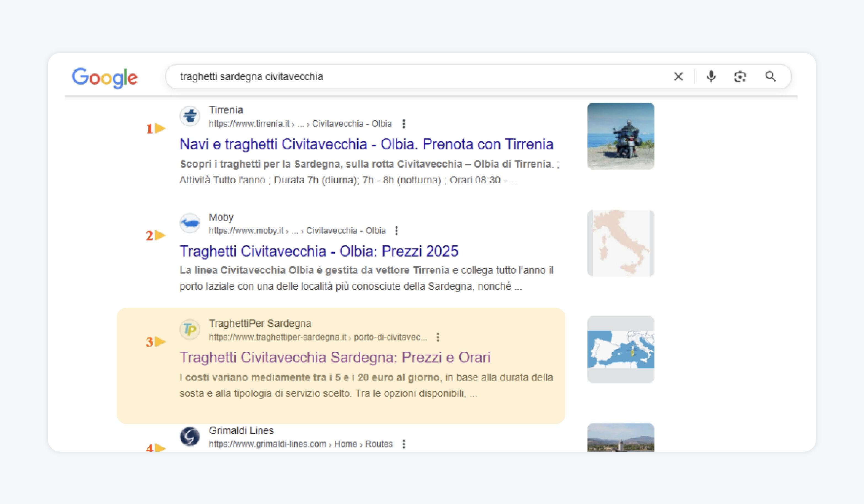Screen dimensions: 864x504
Task: Click snippet text starting Scopri i traghetti
Action: coord(370,172)
